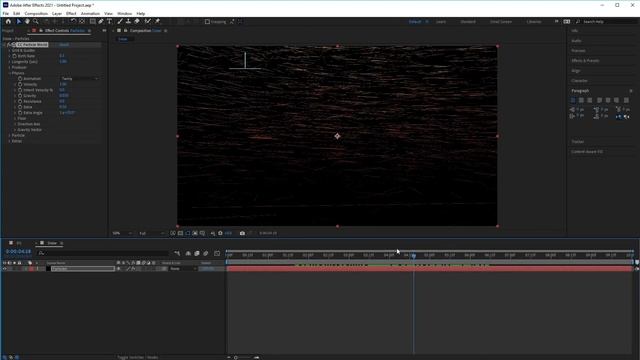Viewport: 640px width, 360px height.
Task: Toggle stopwatch for Birth Rate
Action: point(14,56)
